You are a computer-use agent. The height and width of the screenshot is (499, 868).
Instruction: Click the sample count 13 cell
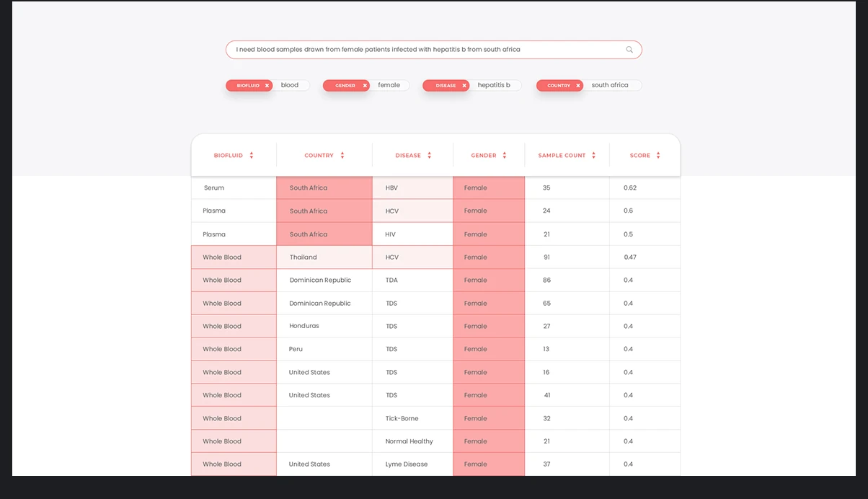(567, 349)
